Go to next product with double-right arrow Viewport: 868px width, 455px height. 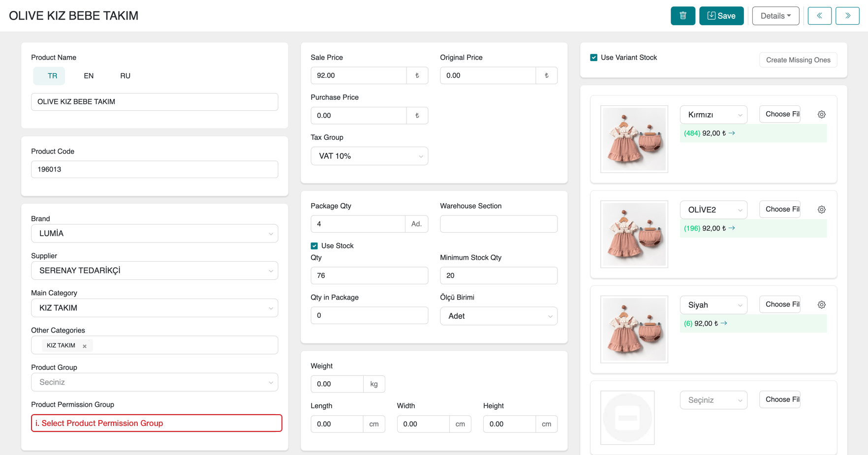(847, 16)
